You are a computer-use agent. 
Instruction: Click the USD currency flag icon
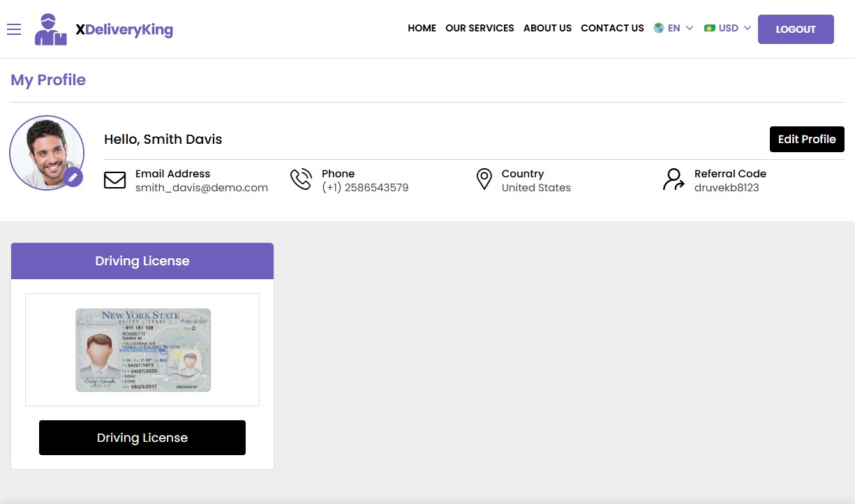click(x=710, y=29)
